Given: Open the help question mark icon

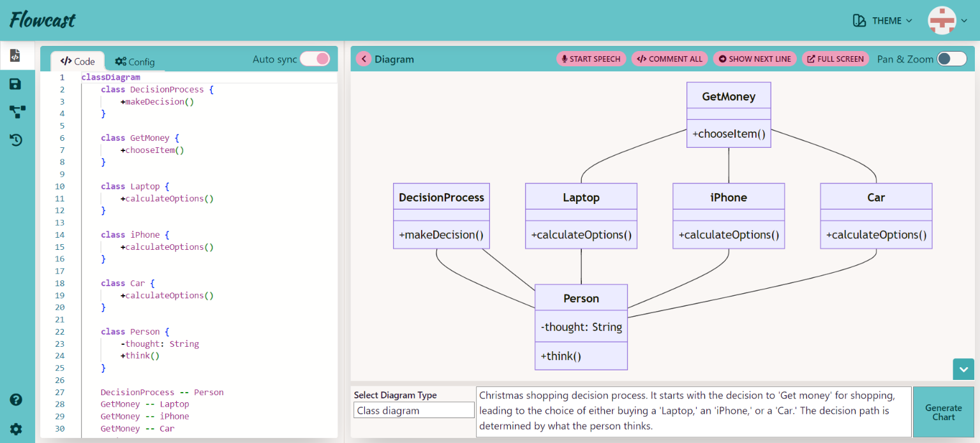Looking at the screenshot, I should coord(16,400).
